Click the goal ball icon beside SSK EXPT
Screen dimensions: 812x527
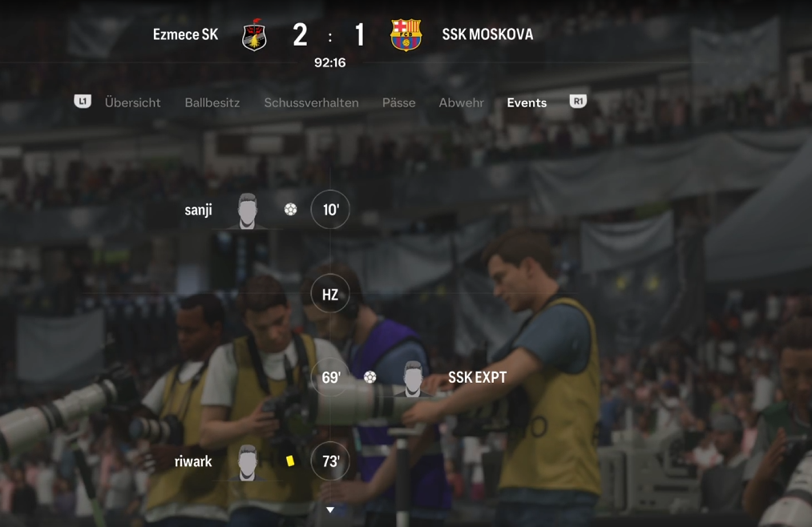(370, 377)
